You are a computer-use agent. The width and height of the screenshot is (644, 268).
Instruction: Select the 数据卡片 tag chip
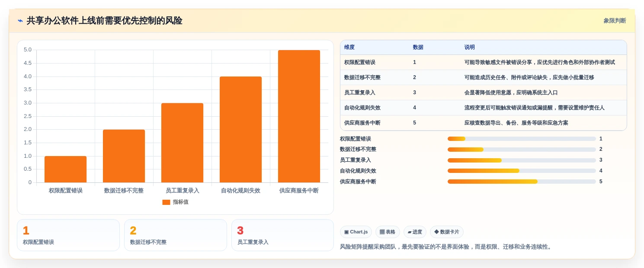[x=447, y=232]
